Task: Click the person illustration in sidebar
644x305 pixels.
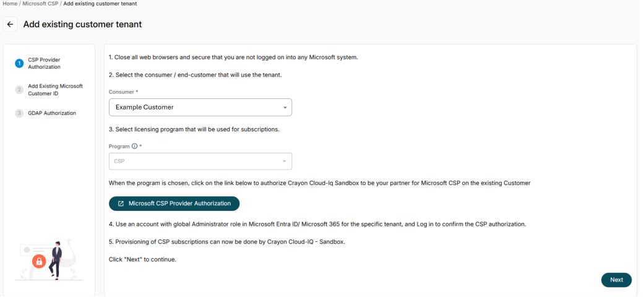Action: 56,260
